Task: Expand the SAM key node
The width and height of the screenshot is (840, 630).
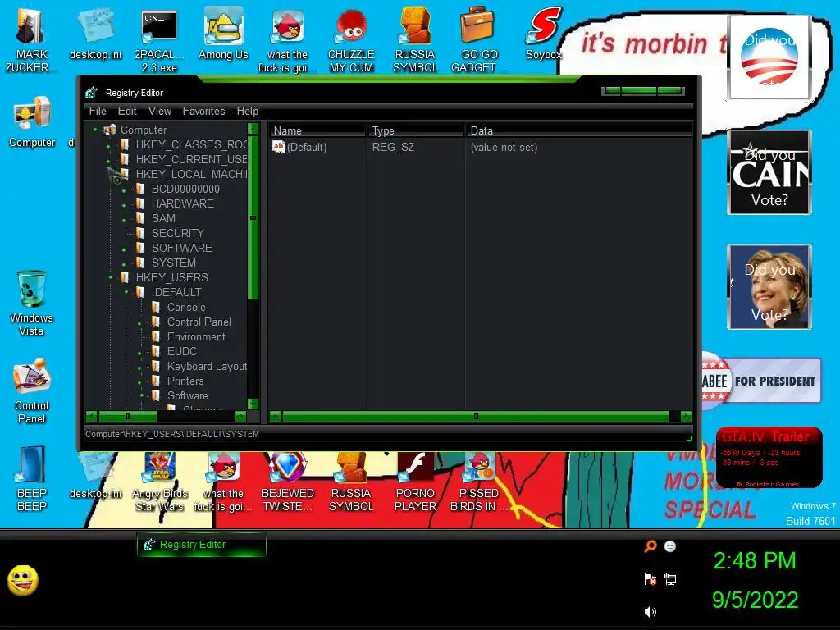Action: [x=125, y=220]
